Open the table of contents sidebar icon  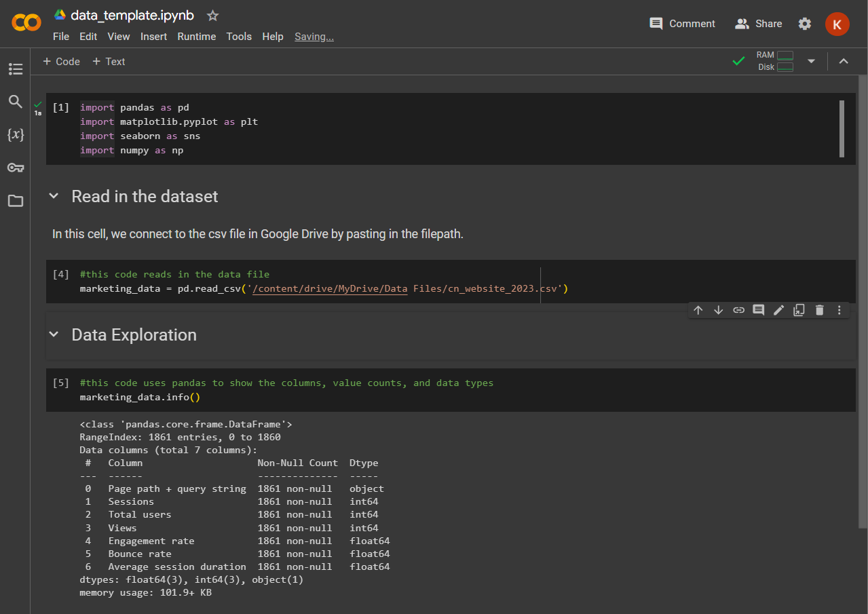(x=15, y=69)
